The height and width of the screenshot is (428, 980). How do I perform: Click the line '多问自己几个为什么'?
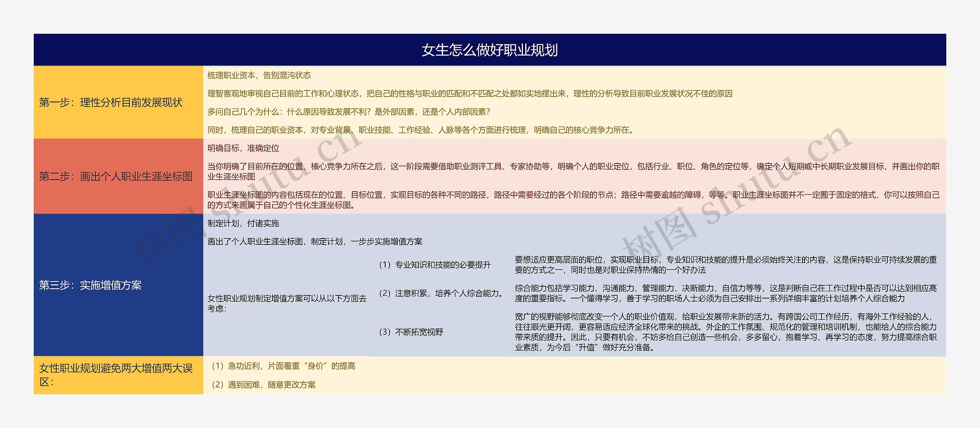click(349, 112)
